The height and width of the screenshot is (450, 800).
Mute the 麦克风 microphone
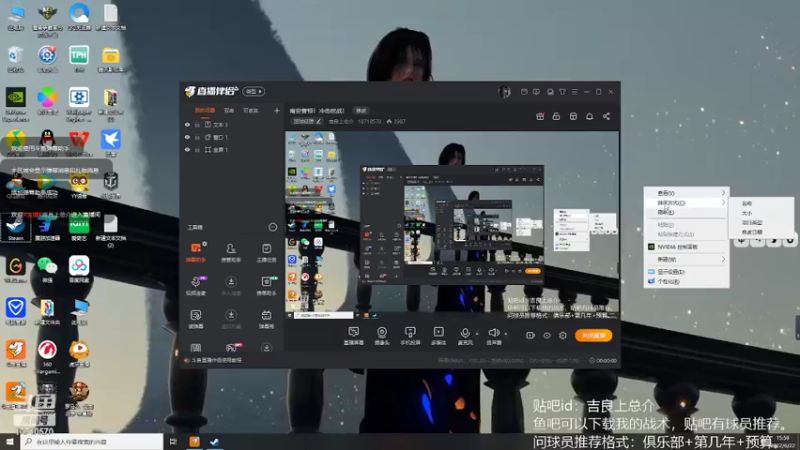(465, 336)
